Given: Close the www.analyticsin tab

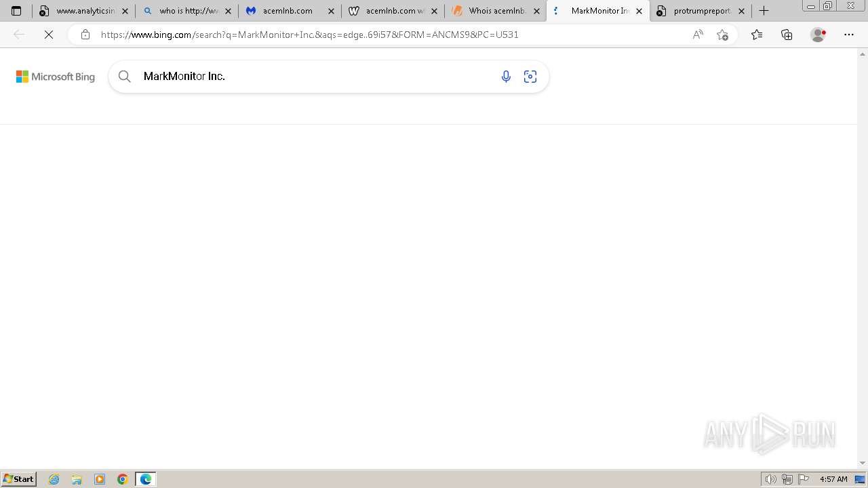Looking at the screenshot, I should [x=125, y=11].
